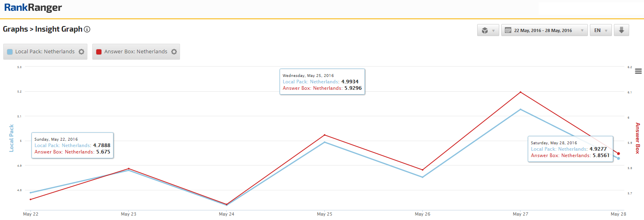Screen dimensions: 644x220
Task: Click the cube package icon
Action: click(x=485, y=30)
